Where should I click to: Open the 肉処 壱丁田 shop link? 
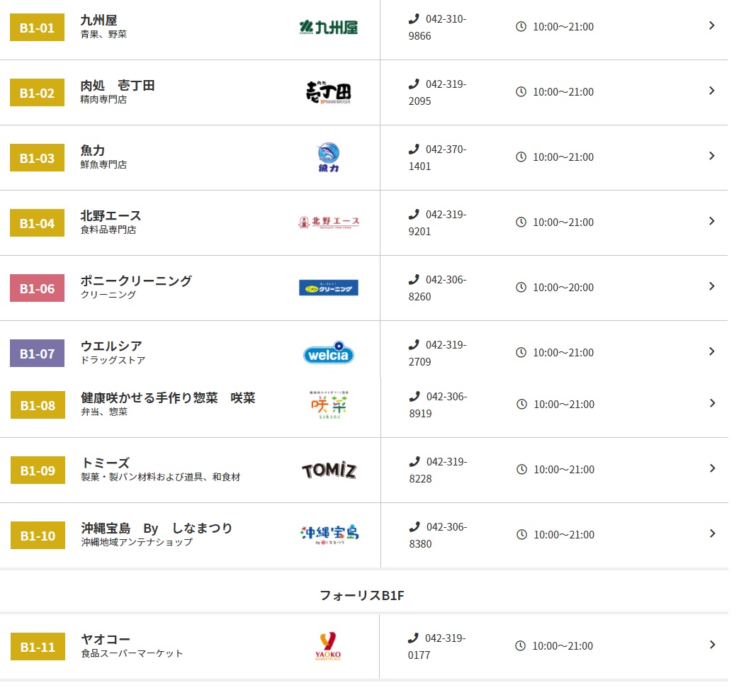[x=118, y=85]
